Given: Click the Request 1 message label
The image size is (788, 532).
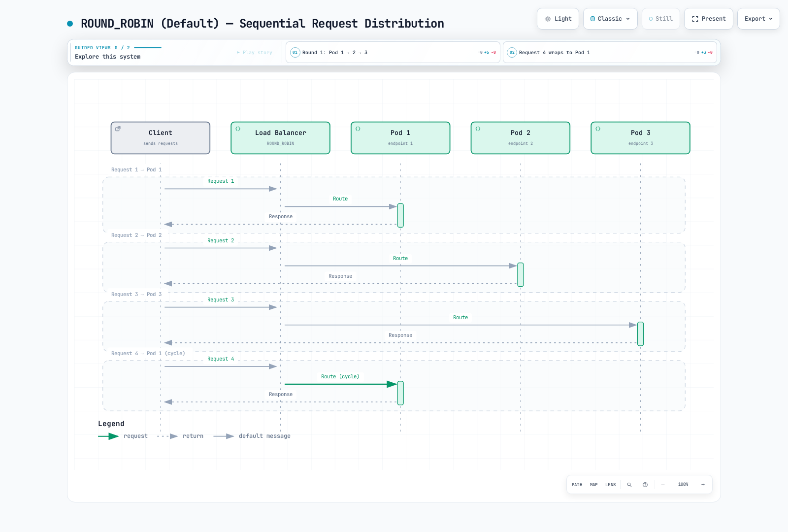Looking at the screenshot, I should (x=221, y=181).
